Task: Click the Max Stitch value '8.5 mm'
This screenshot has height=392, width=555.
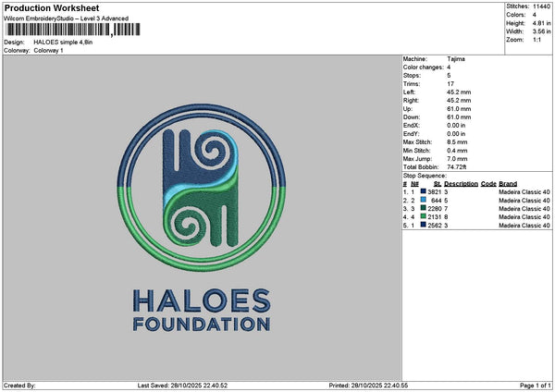Action: pos(457,142)
